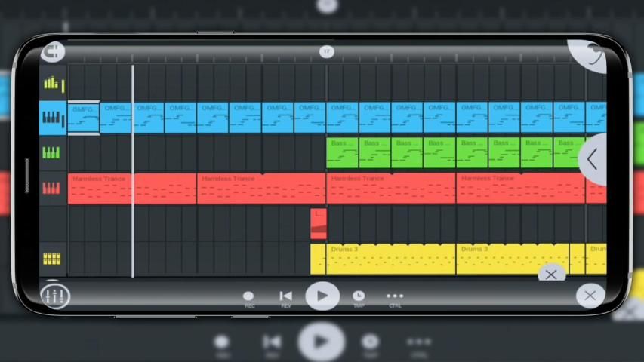644x362 pixels.
Task: Select the green Bass track icon
Action: coord(51,153)
